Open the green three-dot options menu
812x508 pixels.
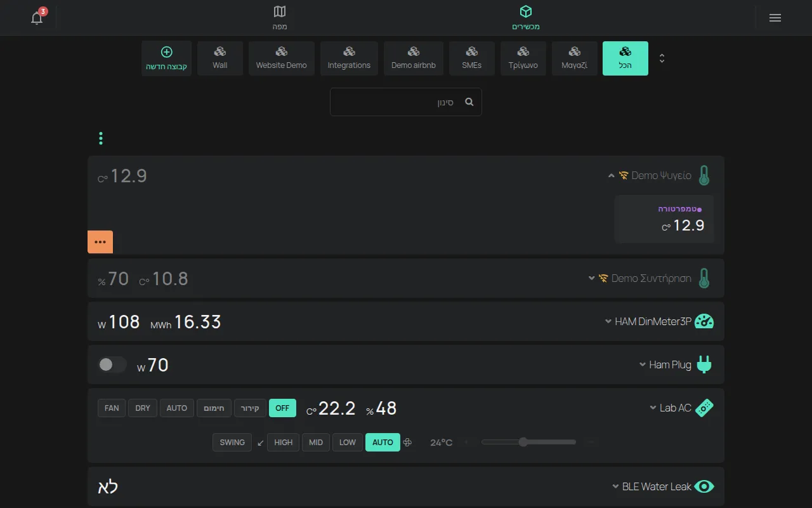101,138
